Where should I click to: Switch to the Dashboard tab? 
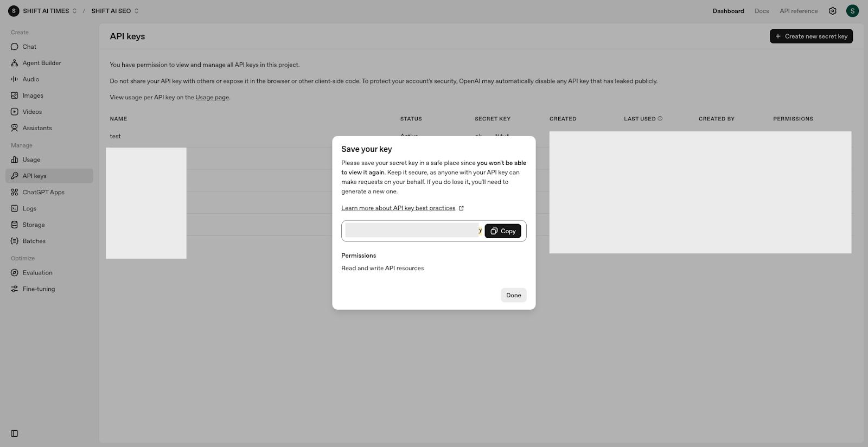click(x=728, y=11)
